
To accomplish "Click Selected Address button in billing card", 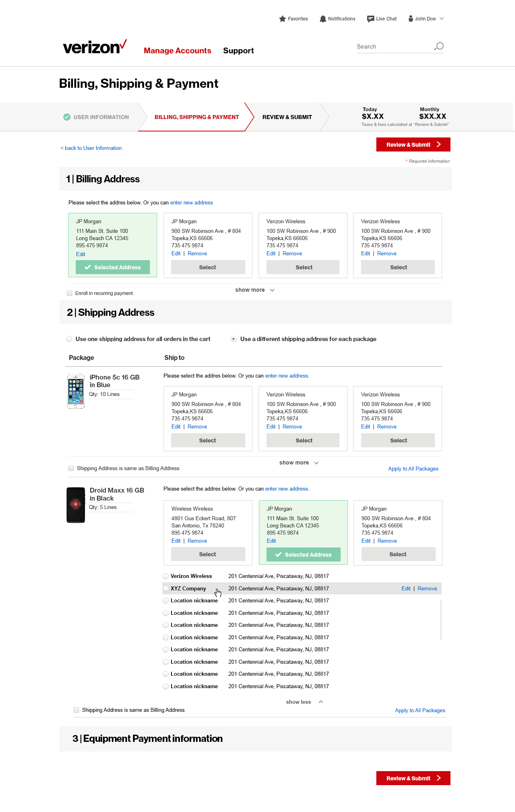I will tap(113, 267).
